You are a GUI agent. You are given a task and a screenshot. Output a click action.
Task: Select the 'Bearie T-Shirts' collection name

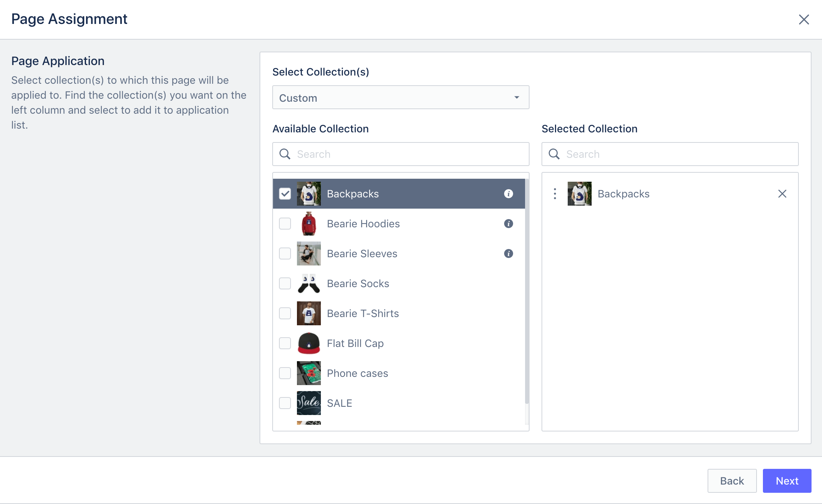tap(363, 313)
